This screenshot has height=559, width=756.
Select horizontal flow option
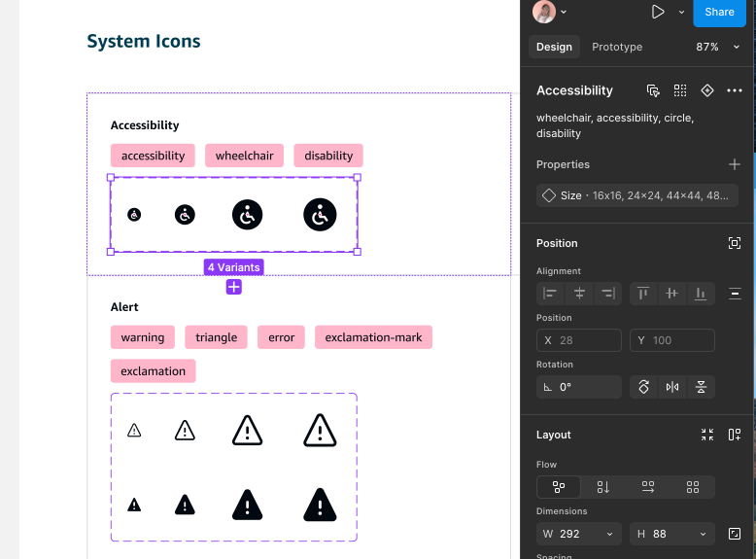[648, 487]
